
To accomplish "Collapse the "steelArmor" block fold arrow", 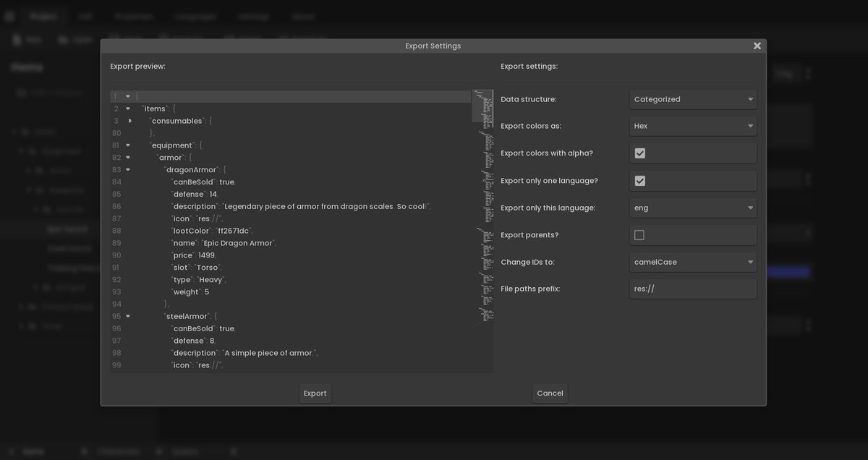I will (x=128, y=316).
